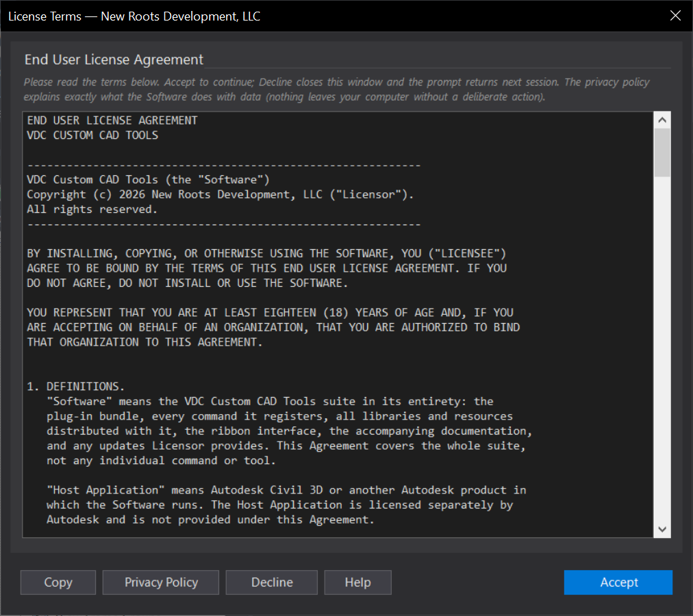The image size is (693, 616).
Task: Copy the license text
Action: pyautogui.click(x=58, y=582)
